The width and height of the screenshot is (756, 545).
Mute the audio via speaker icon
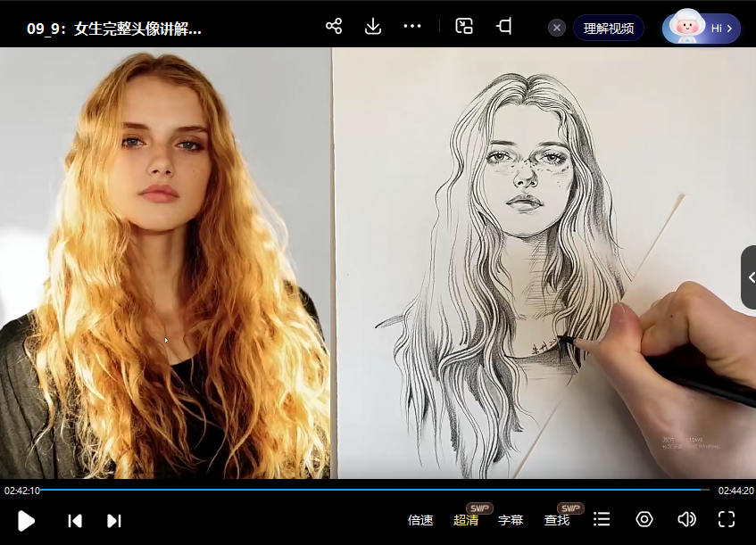685,519
